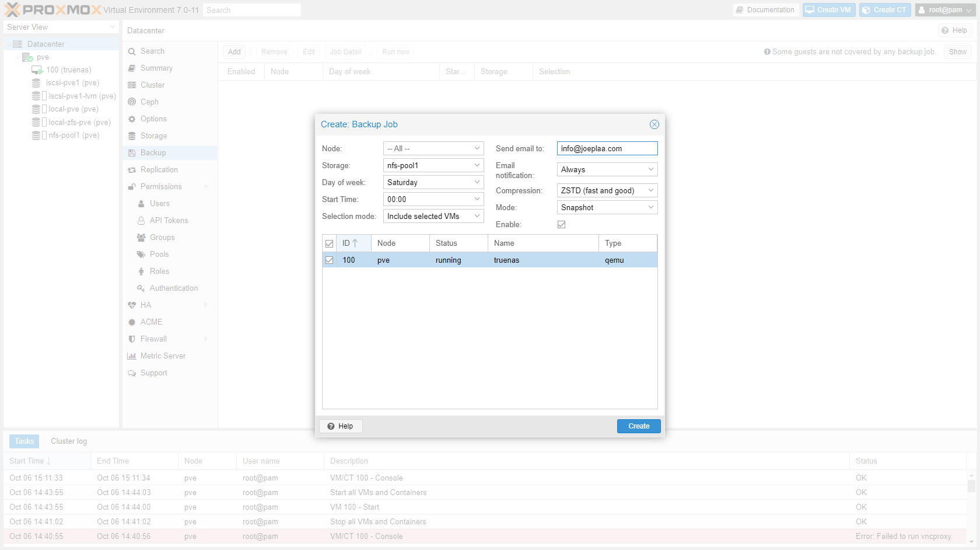Toggle the Enable checkbox in backup job
The width and height of the screenshot is (980, 550).
pyautogui.click(x=562, y=225)
